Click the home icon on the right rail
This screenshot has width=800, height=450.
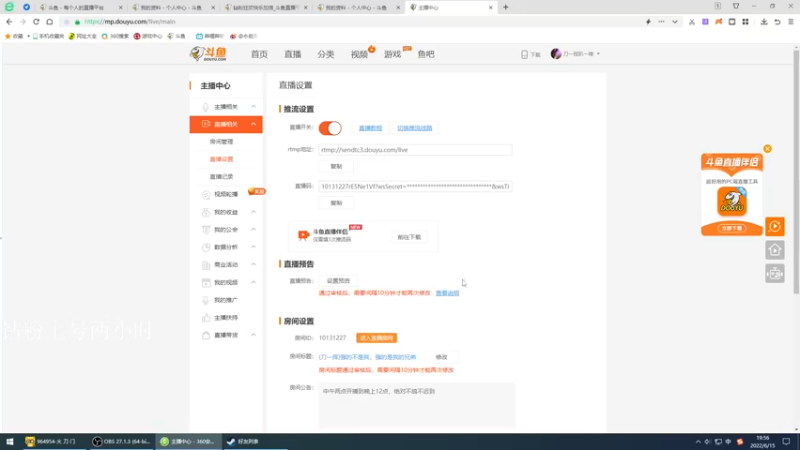[774, 250]
